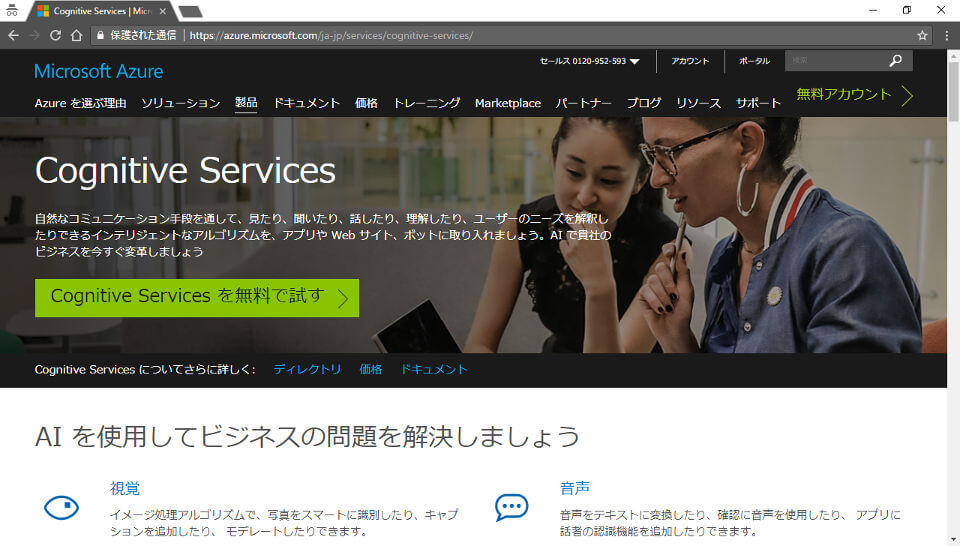Viewport: 960px width, 546px height.
Task: Open the browser home icon
Action: [x=76, y=36]
